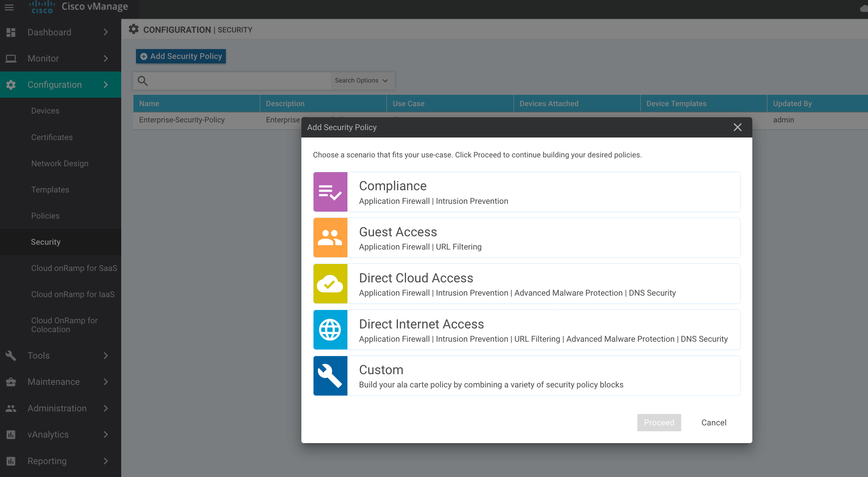The image size is (868, 477).
Task: Click the Maintenance briefcase icon
Action: click(x=11, y=382)
